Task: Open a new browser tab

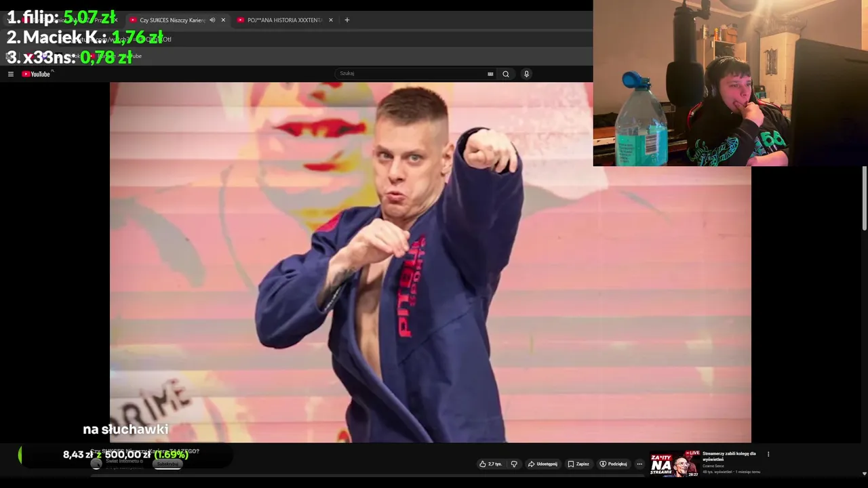Action: pyautogui.click(x=347, y=20)
